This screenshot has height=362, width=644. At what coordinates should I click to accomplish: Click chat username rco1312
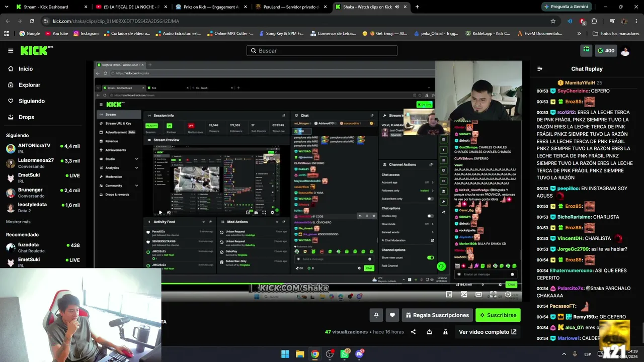pyautogui.click(x=566, y=113)
